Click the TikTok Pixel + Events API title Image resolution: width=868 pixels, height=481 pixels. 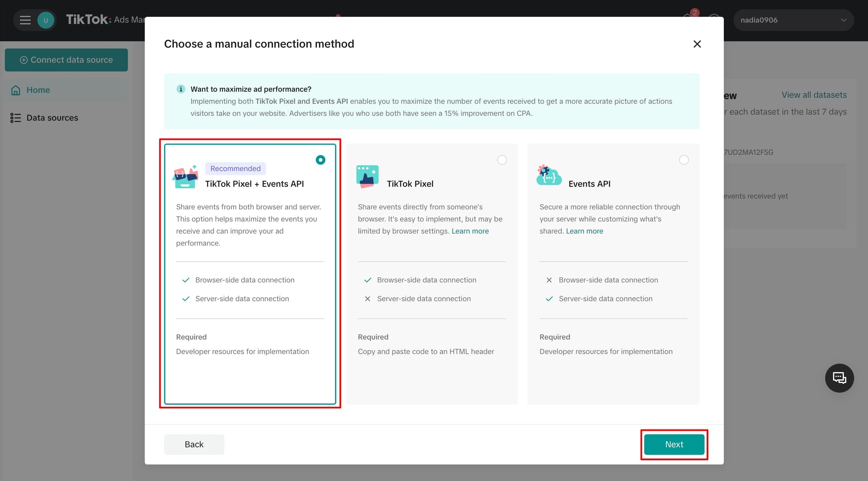click(x=255, y=184)
